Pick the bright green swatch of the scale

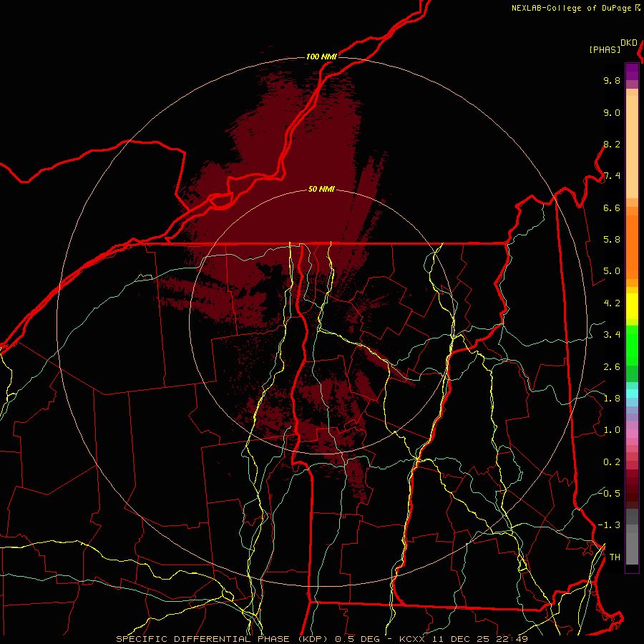(x=632, y=346)
